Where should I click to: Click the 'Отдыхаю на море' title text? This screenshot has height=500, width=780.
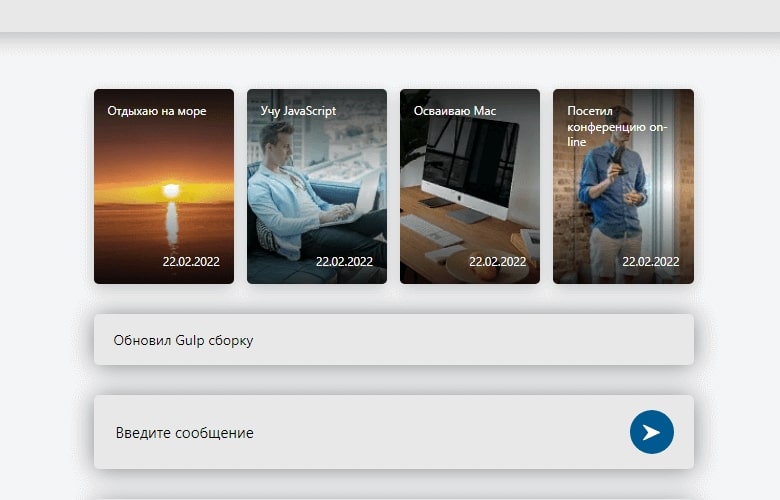coord(157,111)
